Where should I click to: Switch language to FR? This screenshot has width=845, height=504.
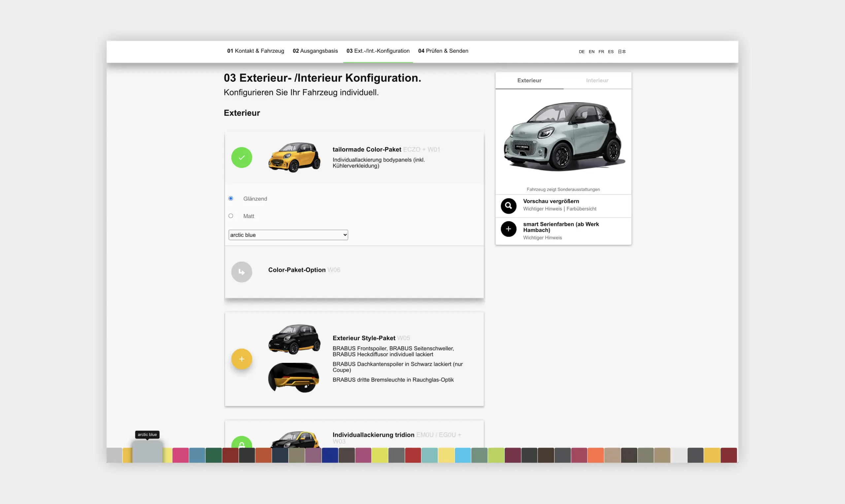coord(601,52)
